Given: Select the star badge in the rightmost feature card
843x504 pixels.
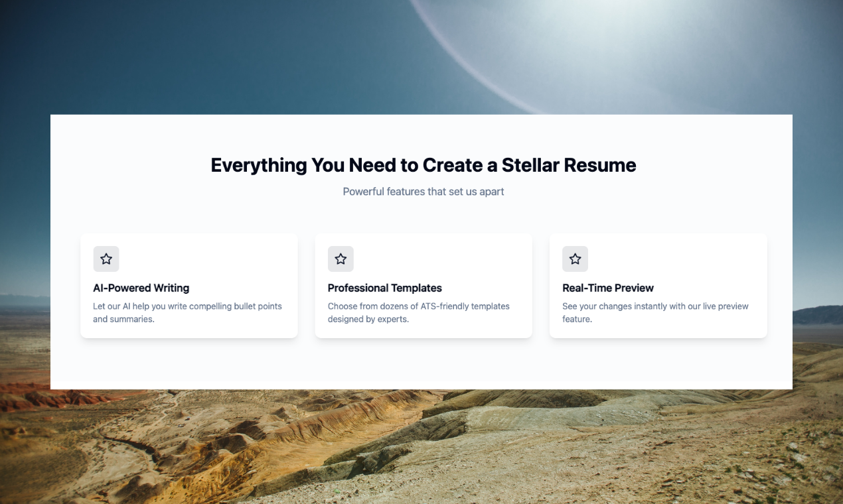Looking at the screenshot, I should 575,259.
